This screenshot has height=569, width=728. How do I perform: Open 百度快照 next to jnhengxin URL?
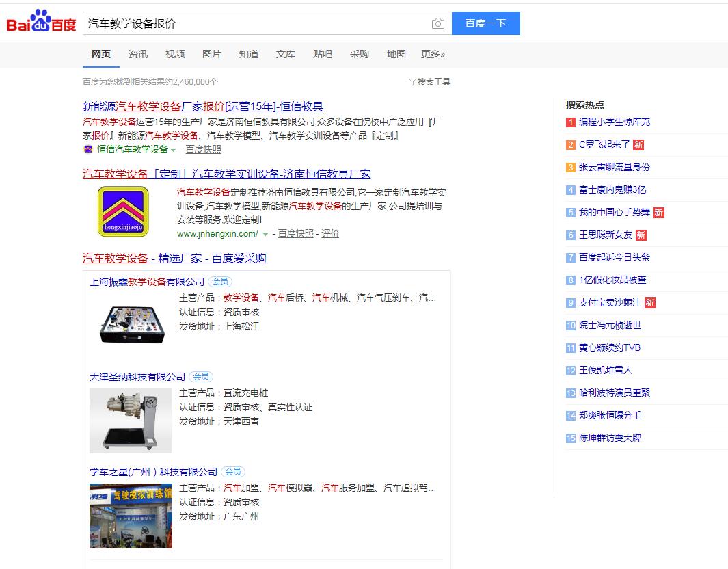(x=296, y=234)
